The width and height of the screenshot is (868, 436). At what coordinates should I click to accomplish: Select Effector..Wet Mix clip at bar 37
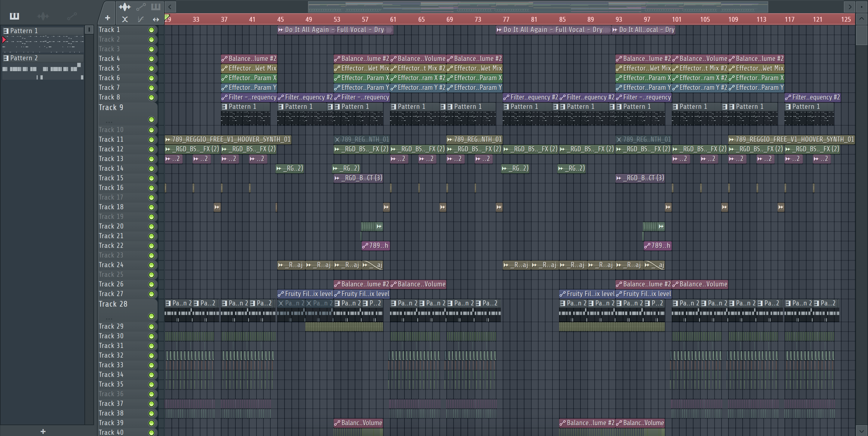249,68
